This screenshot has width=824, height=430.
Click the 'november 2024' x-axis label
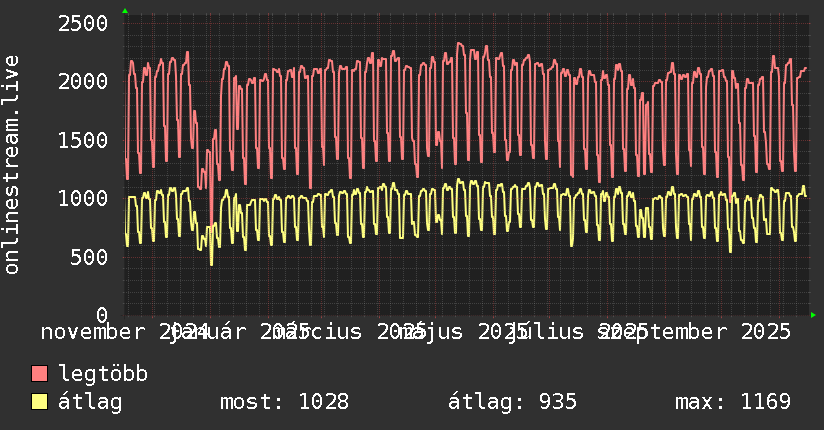[125, 332]
